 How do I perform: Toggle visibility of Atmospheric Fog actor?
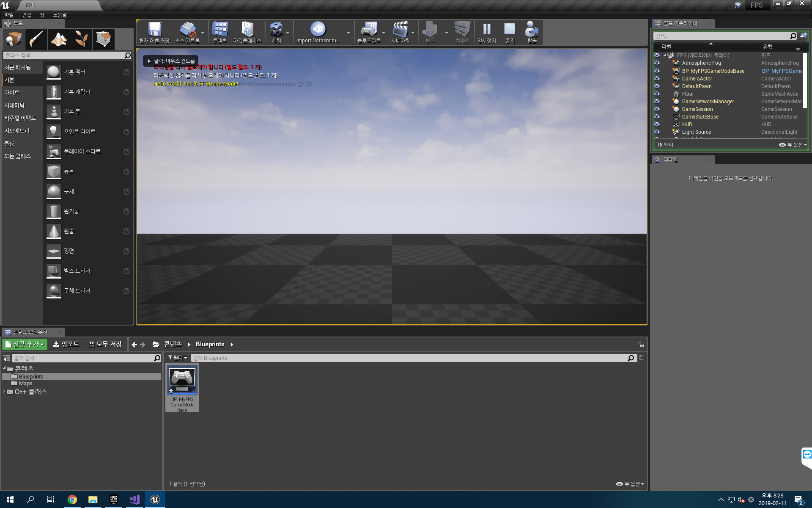[x=656, y=63]
